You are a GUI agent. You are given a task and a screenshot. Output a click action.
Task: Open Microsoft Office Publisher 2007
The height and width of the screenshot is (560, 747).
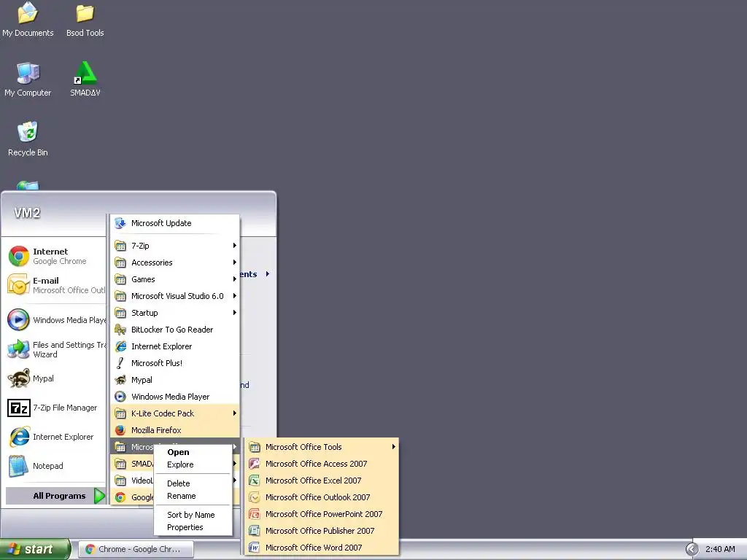(321, 531)
